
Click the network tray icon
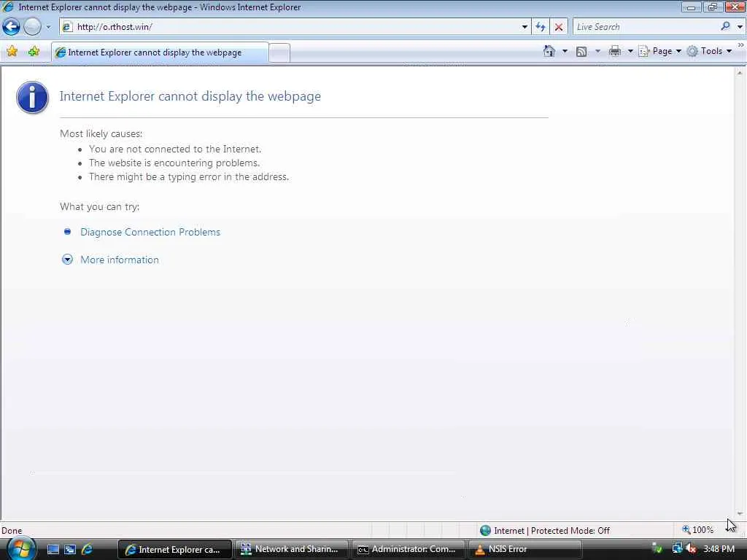(677, 548)
